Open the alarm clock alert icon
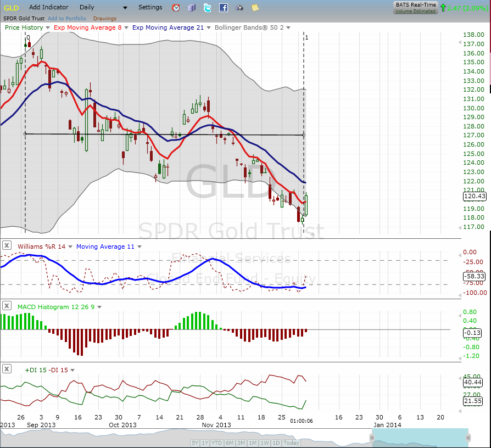This screenshot has height=448, width=491. [176, 8]
